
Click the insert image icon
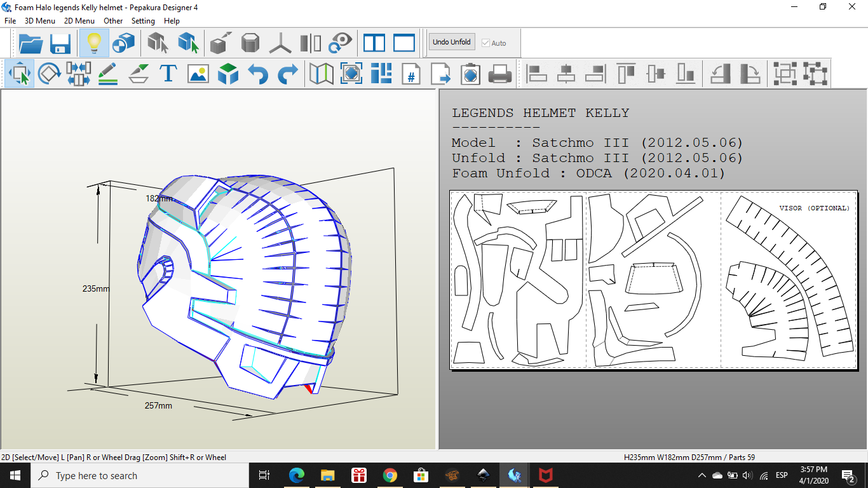[198, 74]
